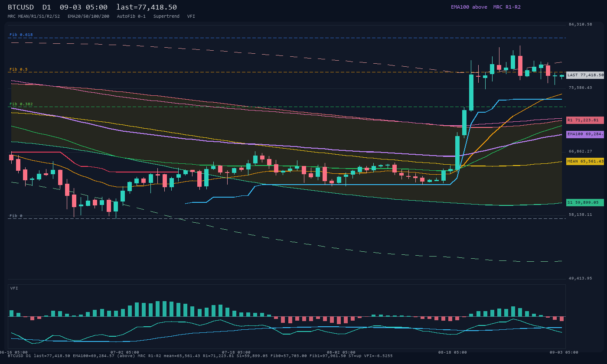This screenshot has width=607, height=364.
Task: Click the BTCUSD symbol title
Action: (x=21, y=7)
